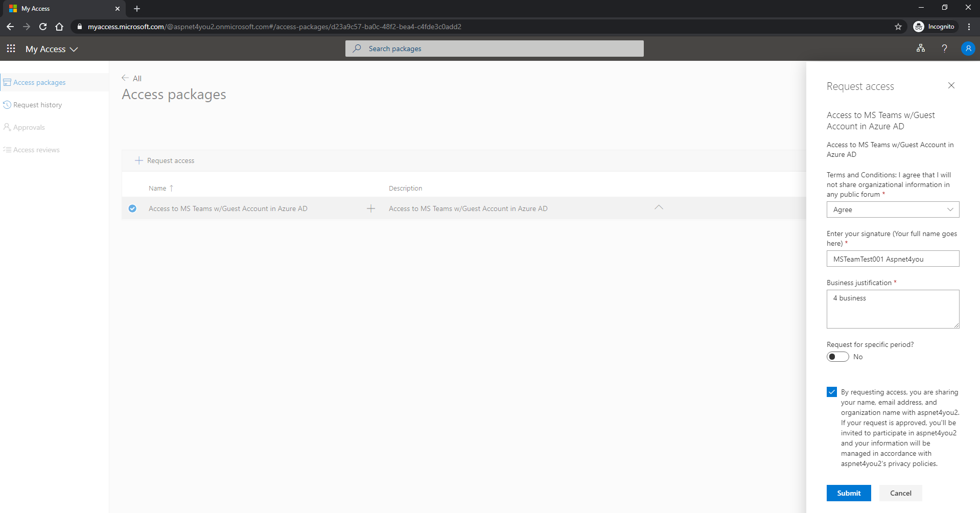
Task: Click the Incognito profile indicator
Action: point(934,27)
